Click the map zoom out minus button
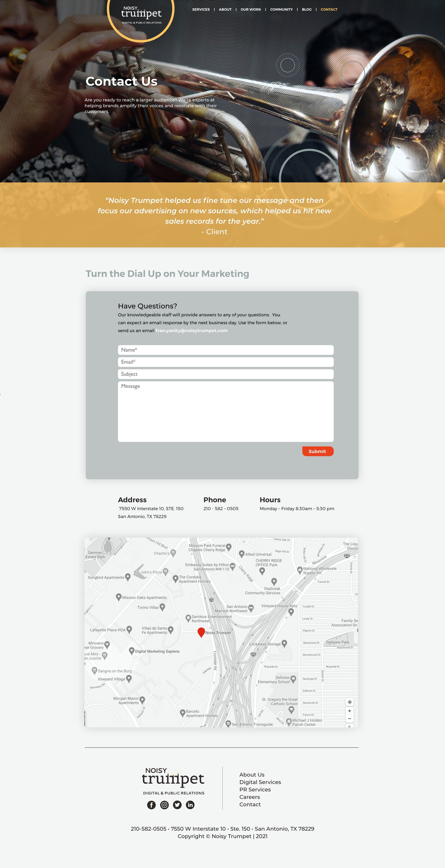Image resolution: width=445 pixels, height=868 pixels. point(350,718)
